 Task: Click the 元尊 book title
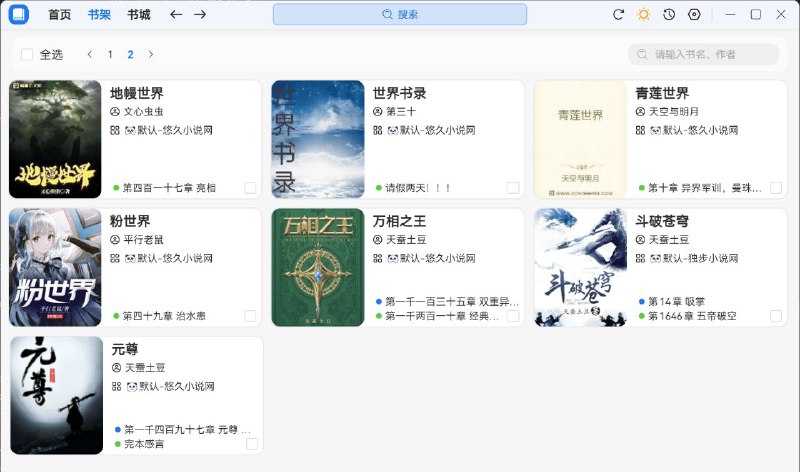[x=125, y=350]
